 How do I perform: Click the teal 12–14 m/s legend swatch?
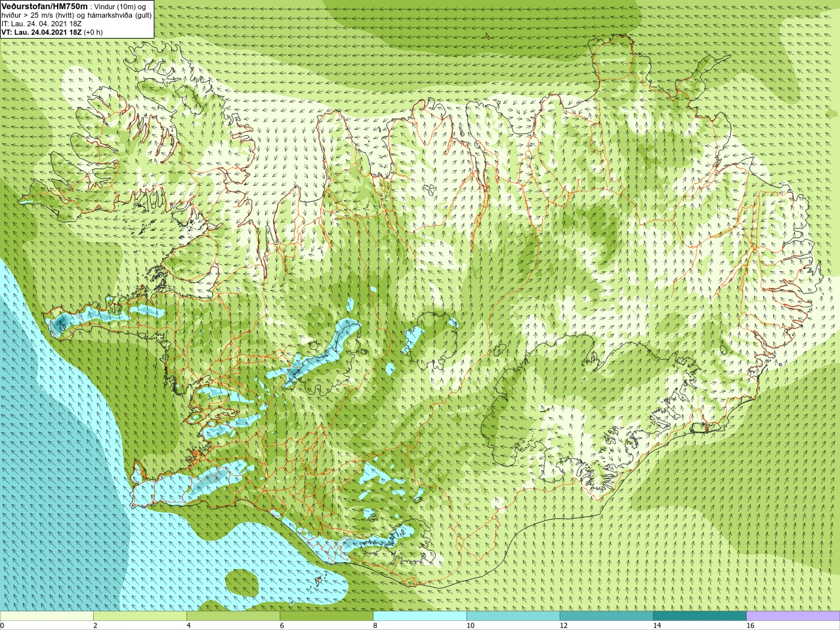coord(606,616)
